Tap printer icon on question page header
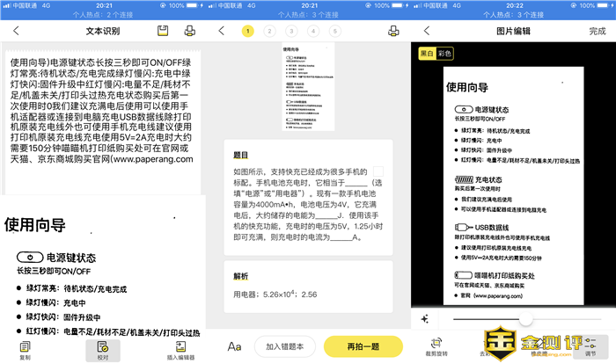616x364 pixels. [x=394, y=31]
